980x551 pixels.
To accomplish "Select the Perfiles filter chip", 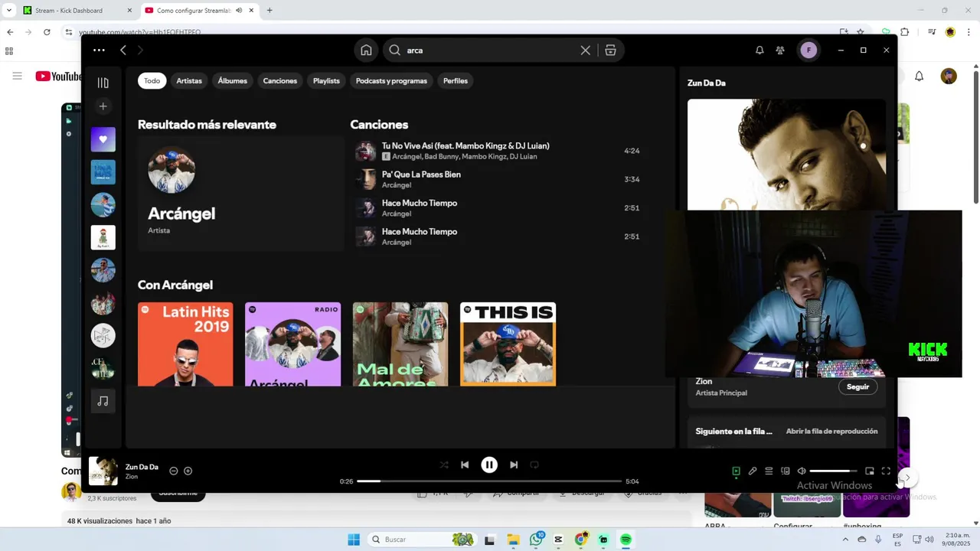I will (456, 81).
